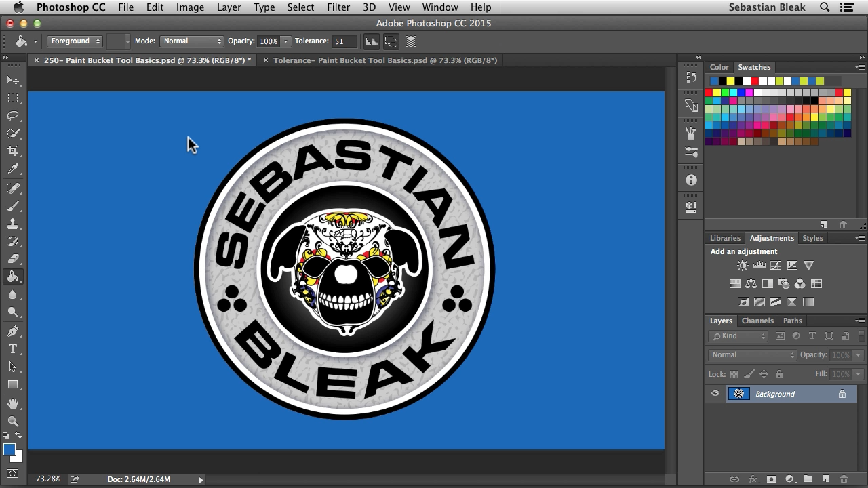868x488 pixels.
Task: Add a Threshold adjustment
Action: point(775,302)
